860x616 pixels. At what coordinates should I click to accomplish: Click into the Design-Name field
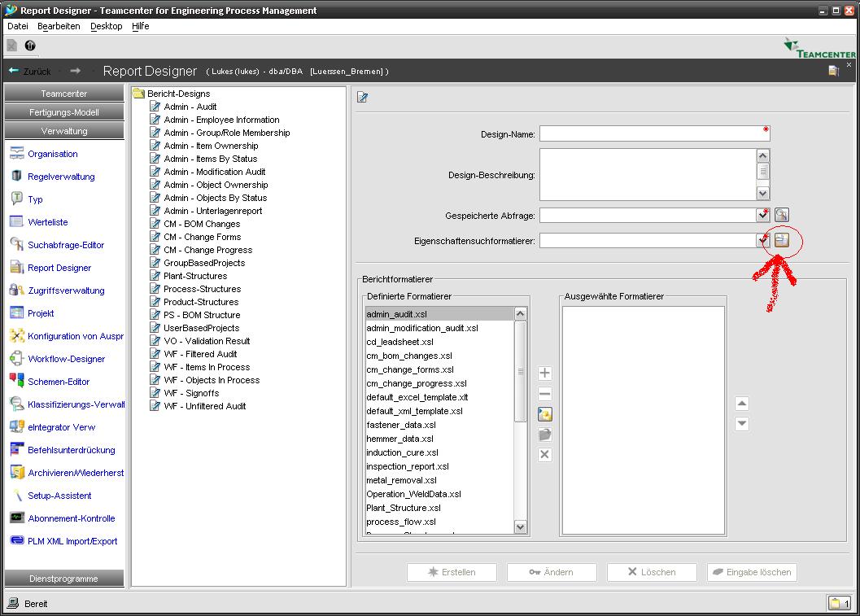(654, 133)
